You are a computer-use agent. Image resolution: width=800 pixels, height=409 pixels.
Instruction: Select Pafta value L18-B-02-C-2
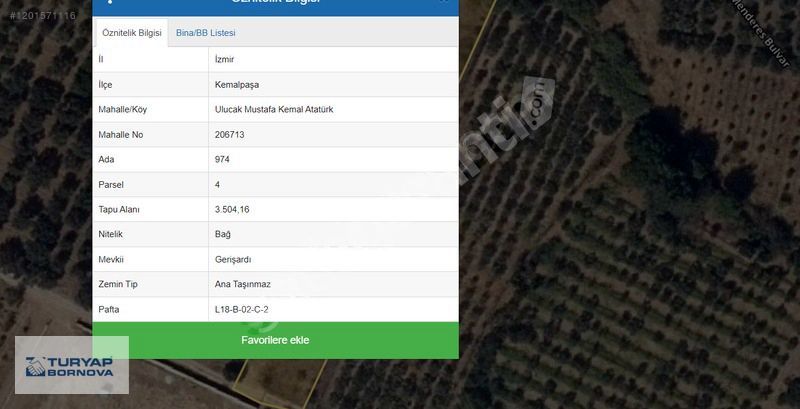tap(241, 310)
